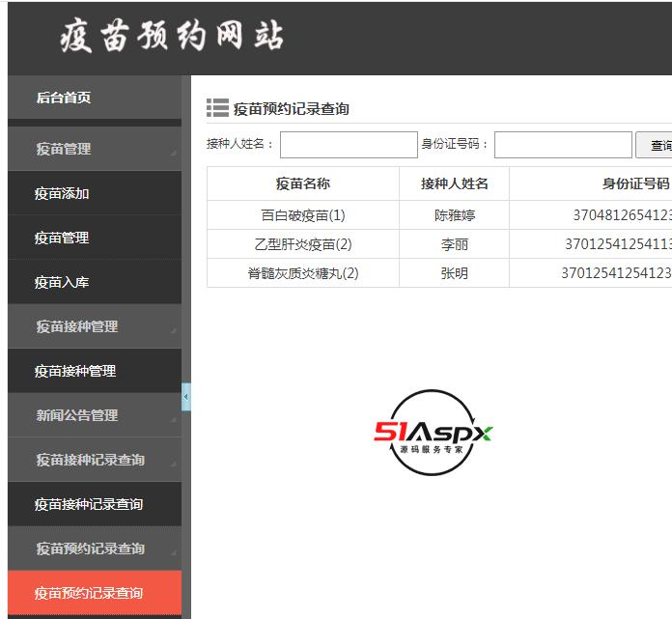Select the 百白破疫苗(1) cell
Screen dimensions: 672x619
(303, 215)
